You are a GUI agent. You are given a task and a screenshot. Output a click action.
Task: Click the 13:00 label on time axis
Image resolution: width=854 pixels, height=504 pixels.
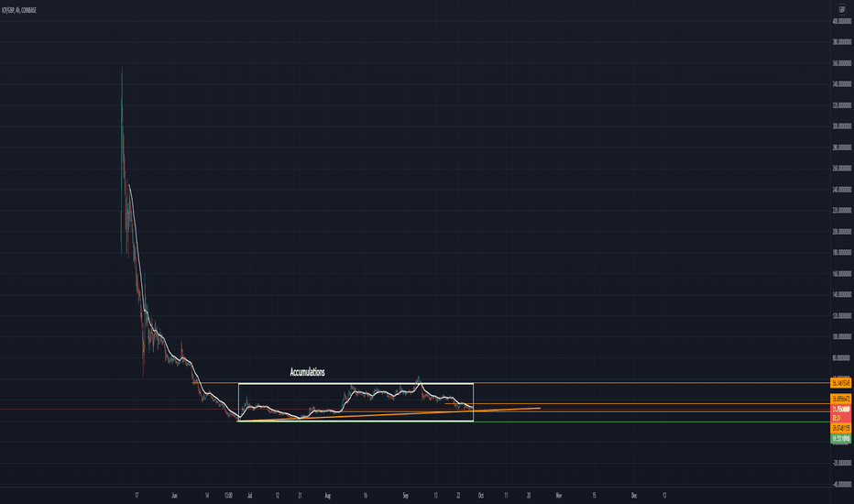(228, 495)
